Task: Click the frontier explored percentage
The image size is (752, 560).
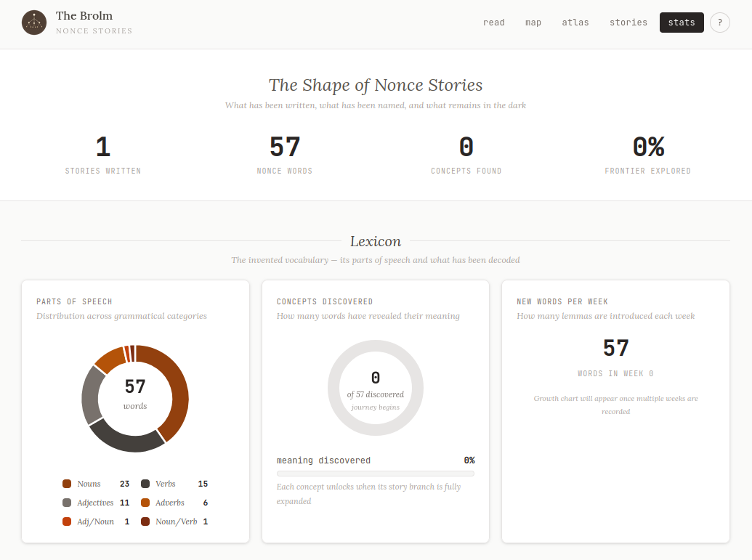Action: coord(647,147)
